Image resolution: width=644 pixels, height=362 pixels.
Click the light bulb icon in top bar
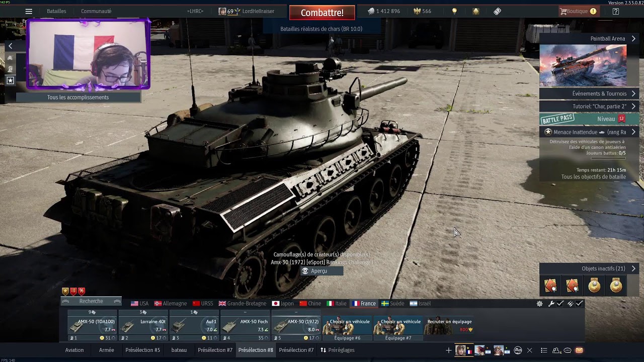click(454, 11)
